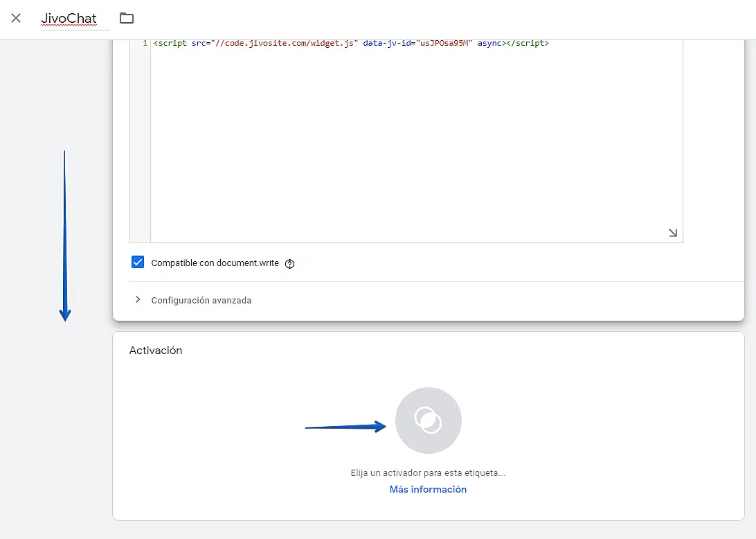Click the data-jv-id attribute name

pos(386,44)
